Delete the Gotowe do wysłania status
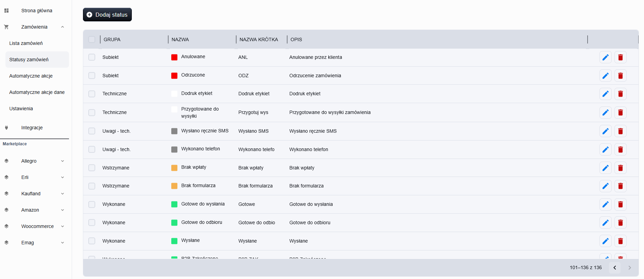The width and height of the screenshot is (644, 279). click(x=620, y=204)
